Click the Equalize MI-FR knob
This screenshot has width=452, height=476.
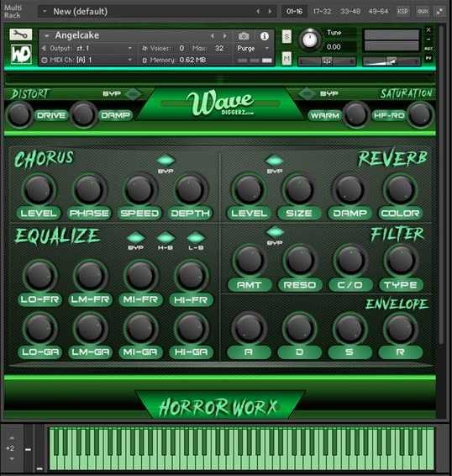140,276
